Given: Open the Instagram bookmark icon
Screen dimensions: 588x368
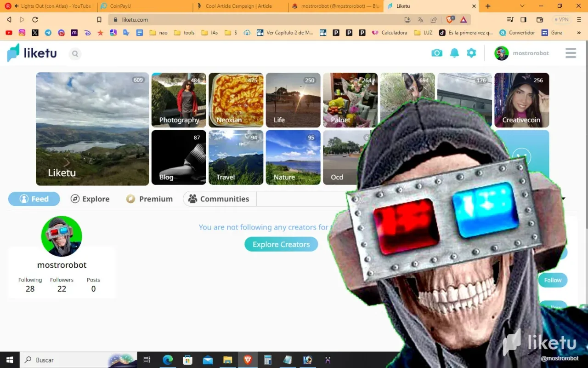Looking at the screenshot, I should [22, 33].
